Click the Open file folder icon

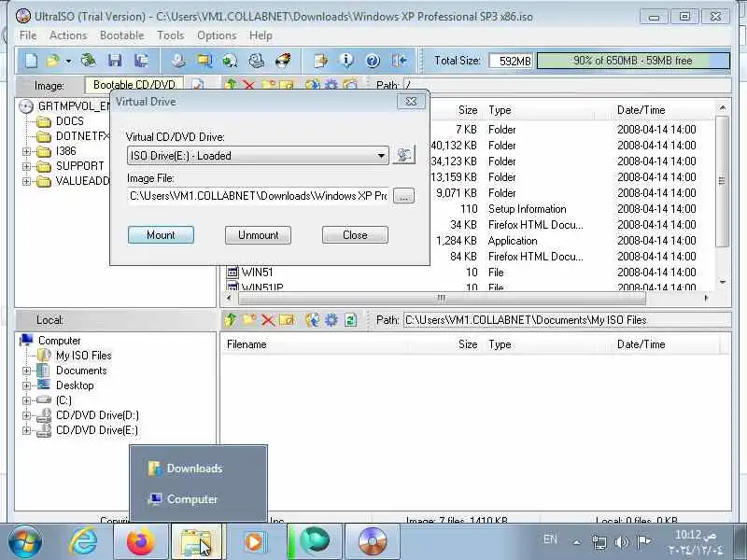(x=52, y=61)
